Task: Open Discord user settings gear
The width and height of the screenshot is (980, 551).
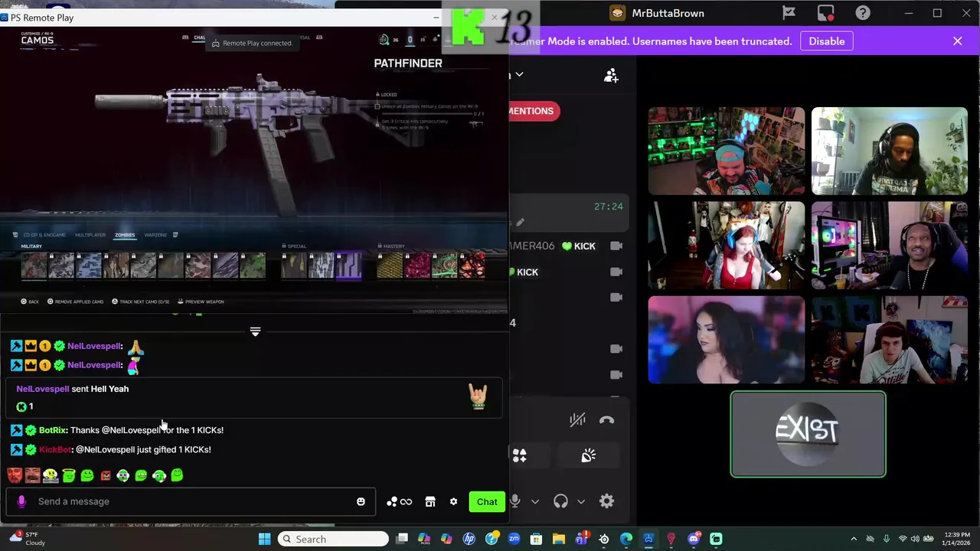Action: click(606, 501)
